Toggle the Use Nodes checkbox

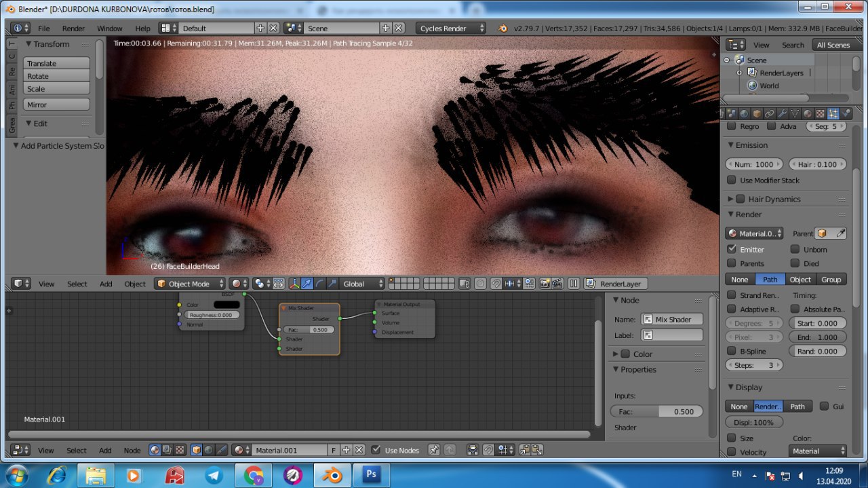click(x=376, y=450)
